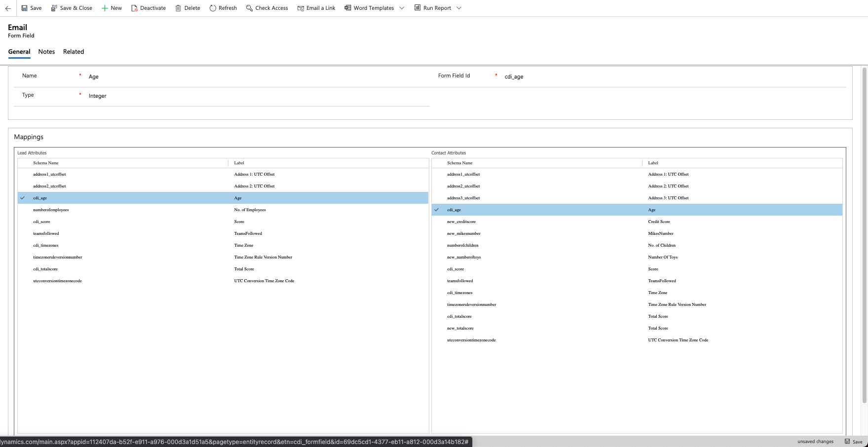The width and height of the screenshot is (868, 447).
Task: Expand the Word Templates dropdown chevron
Action: [x=402, y=8]
